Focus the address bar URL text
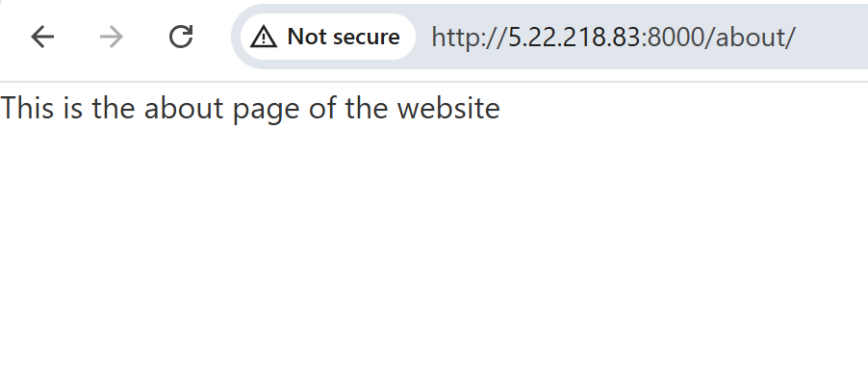868x385 pixels. (613, 38)
